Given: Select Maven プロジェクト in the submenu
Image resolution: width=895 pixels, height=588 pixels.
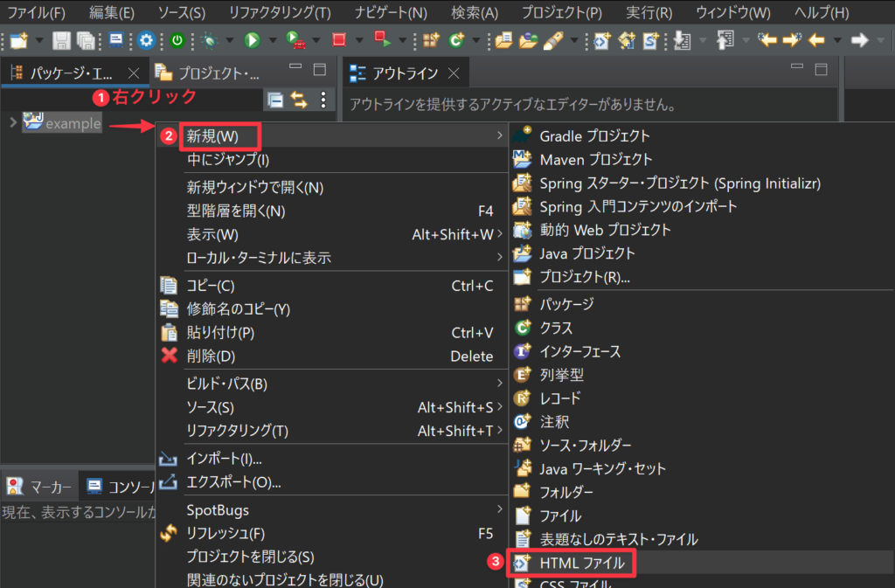Looking at the screenshot, I should (x=596, y=159).
